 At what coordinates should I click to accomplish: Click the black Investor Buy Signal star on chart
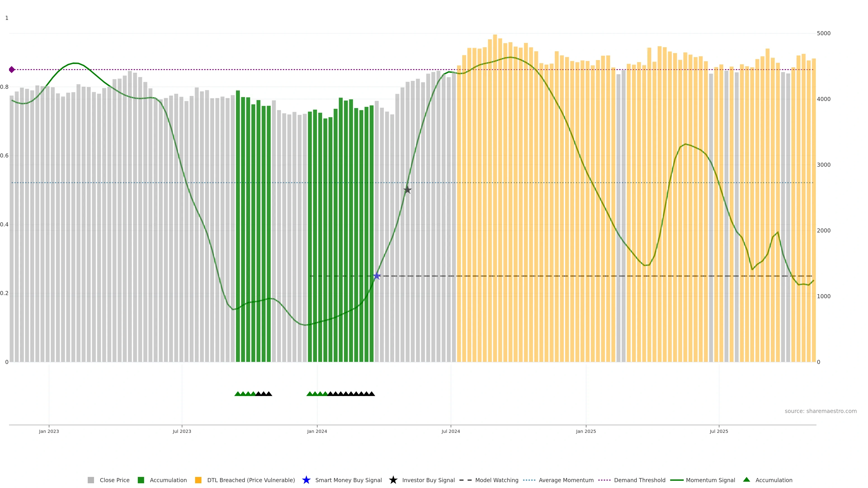coord(407,190)
